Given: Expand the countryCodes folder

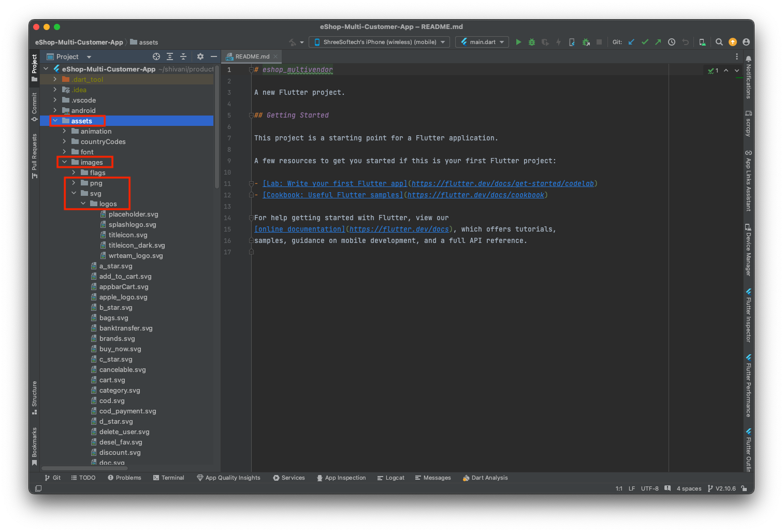Looking at the screenshot, I should [x=64, y=141].
